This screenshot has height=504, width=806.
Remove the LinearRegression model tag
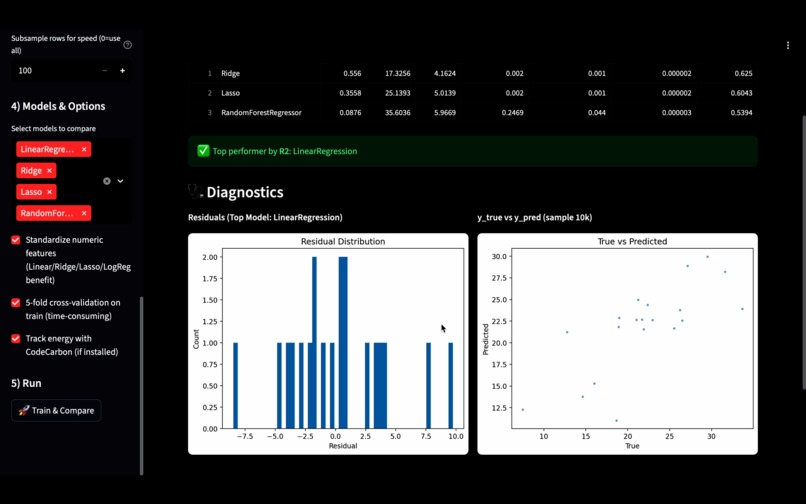pos(84,149)
